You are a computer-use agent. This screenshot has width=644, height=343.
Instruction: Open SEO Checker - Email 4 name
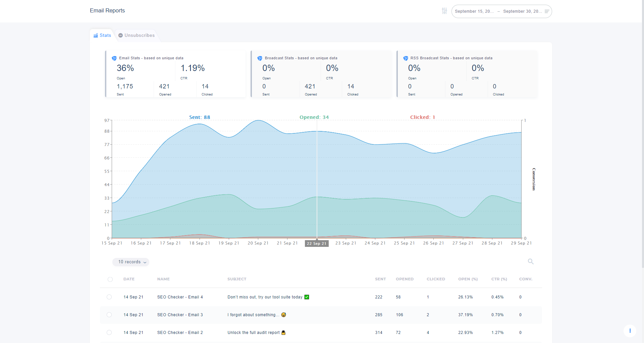point(180,297)
